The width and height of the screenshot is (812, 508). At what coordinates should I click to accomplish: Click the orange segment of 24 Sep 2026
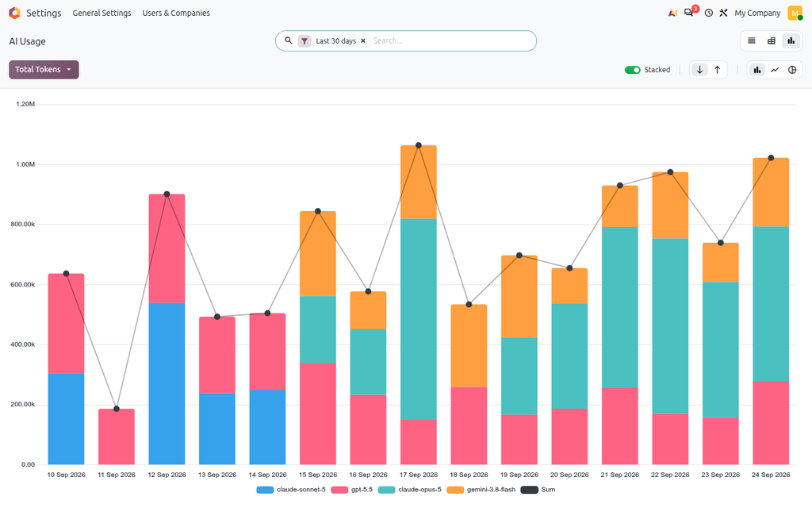pyautogui.click(x=771, y=192)
